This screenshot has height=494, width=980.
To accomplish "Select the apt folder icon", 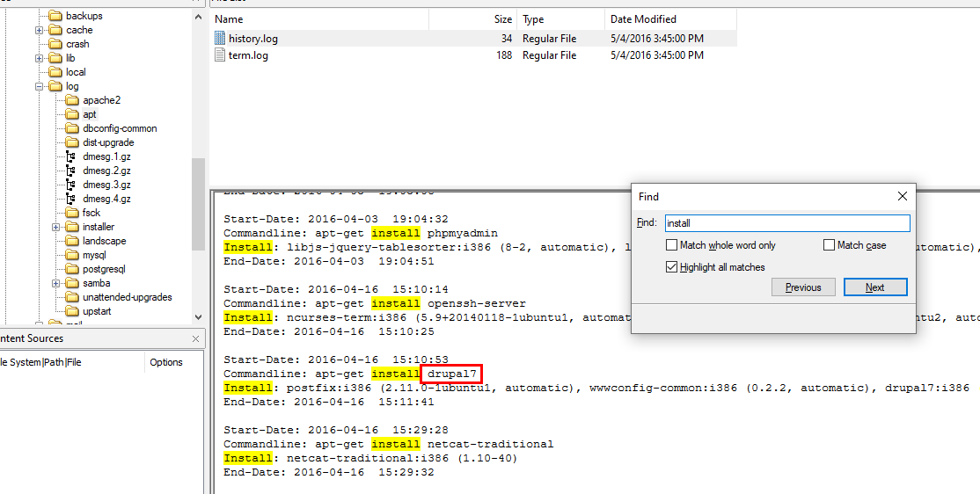I will pyautogui.click(x=72, y=114).
